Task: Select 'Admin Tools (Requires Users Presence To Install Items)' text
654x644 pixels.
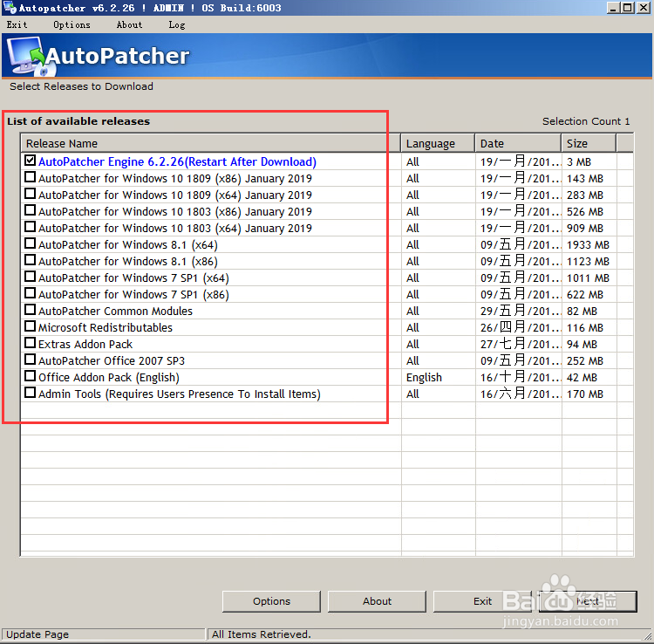Action: [180, 394]
